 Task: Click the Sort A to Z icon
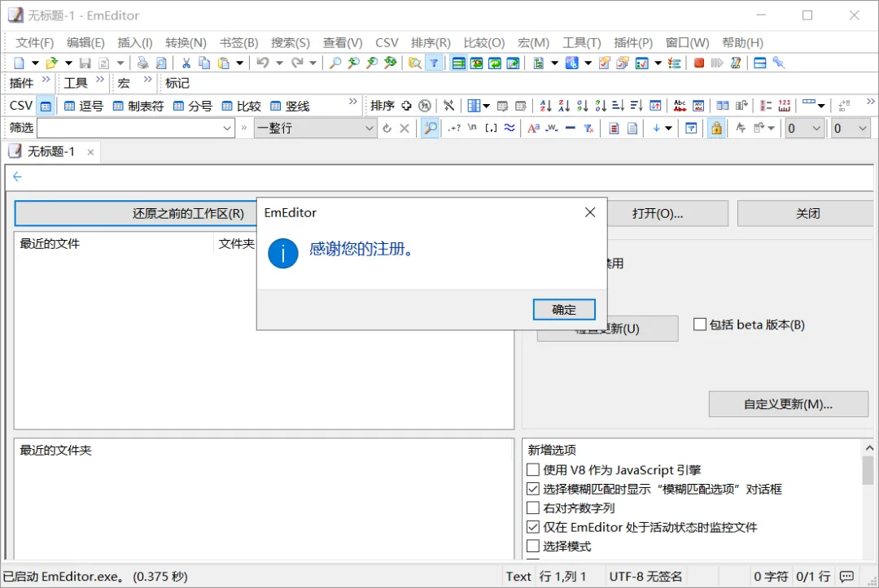pos(545,105)
